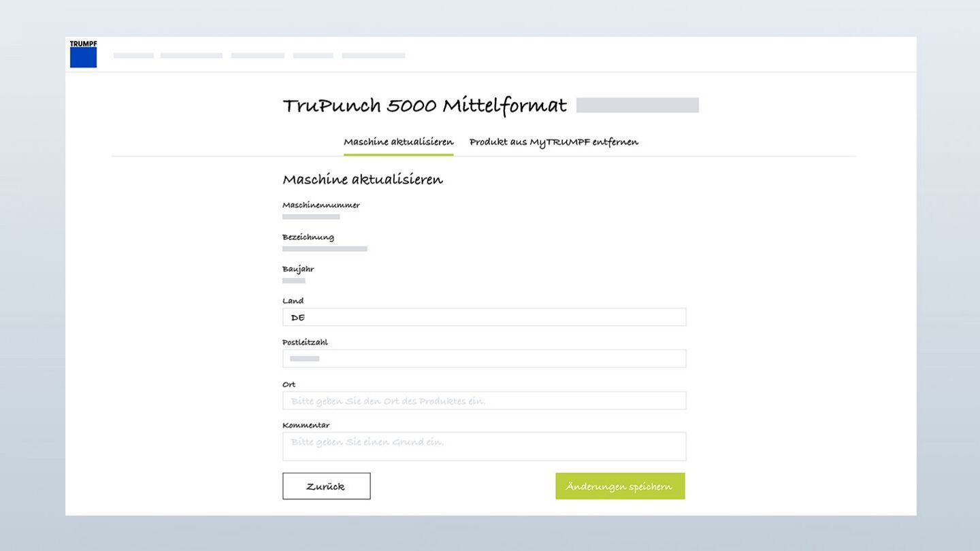Viewport: 980px width, 551px height.
Task: Click the Maschine aktualisieren section heading
Action: click(x=363, y=179)
